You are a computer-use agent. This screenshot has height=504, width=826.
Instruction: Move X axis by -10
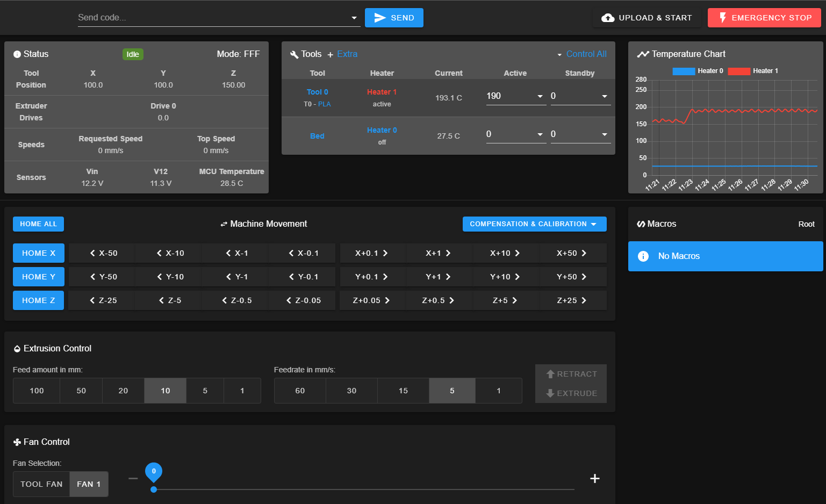pos(169,253)
